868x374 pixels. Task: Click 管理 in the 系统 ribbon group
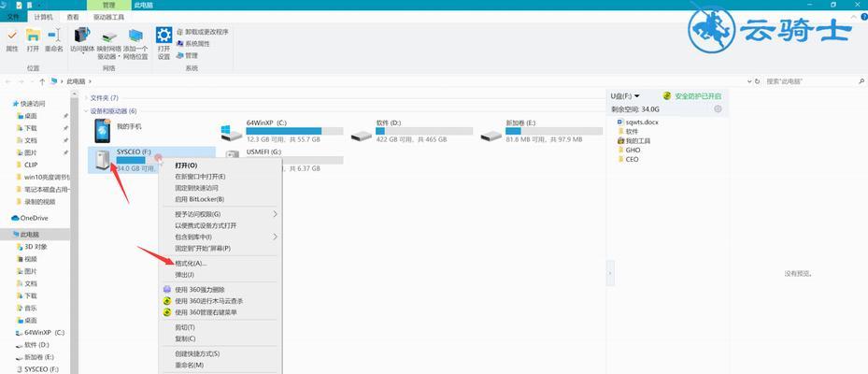pos(187,55)
